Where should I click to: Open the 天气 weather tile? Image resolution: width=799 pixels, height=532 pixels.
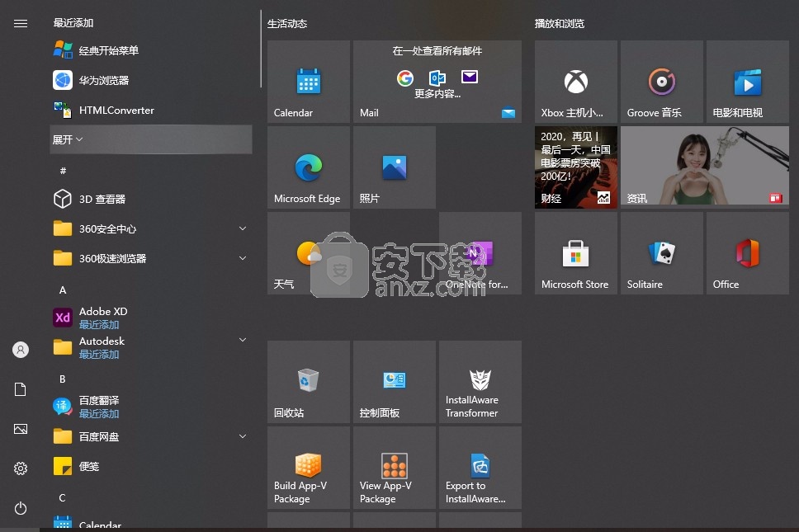pyautogui.click(x=309, y=253)
